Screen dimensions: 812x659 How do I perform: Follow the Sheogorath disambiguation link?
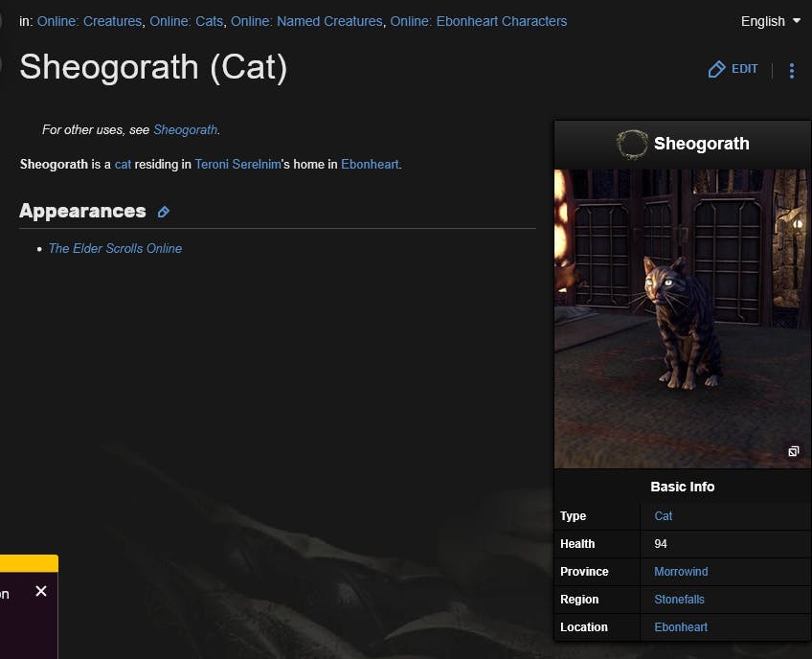click(x=185, y=129)
